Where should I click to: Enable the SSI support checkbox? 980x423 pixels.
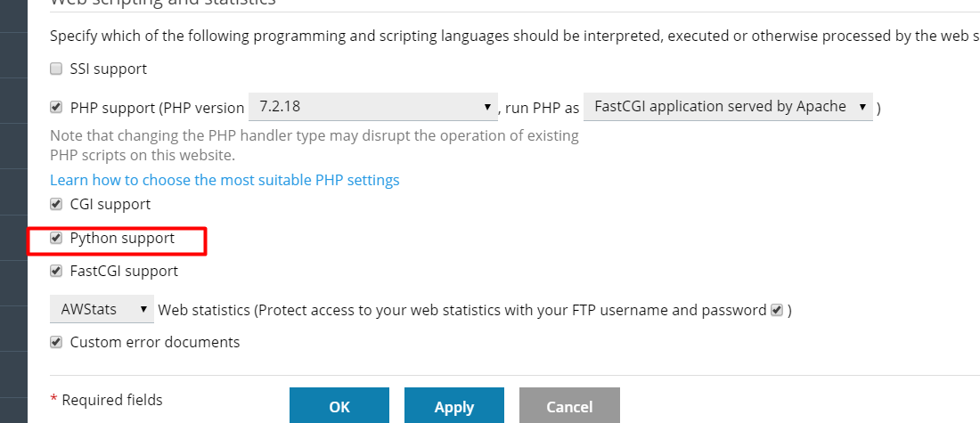tap(56, 69)
